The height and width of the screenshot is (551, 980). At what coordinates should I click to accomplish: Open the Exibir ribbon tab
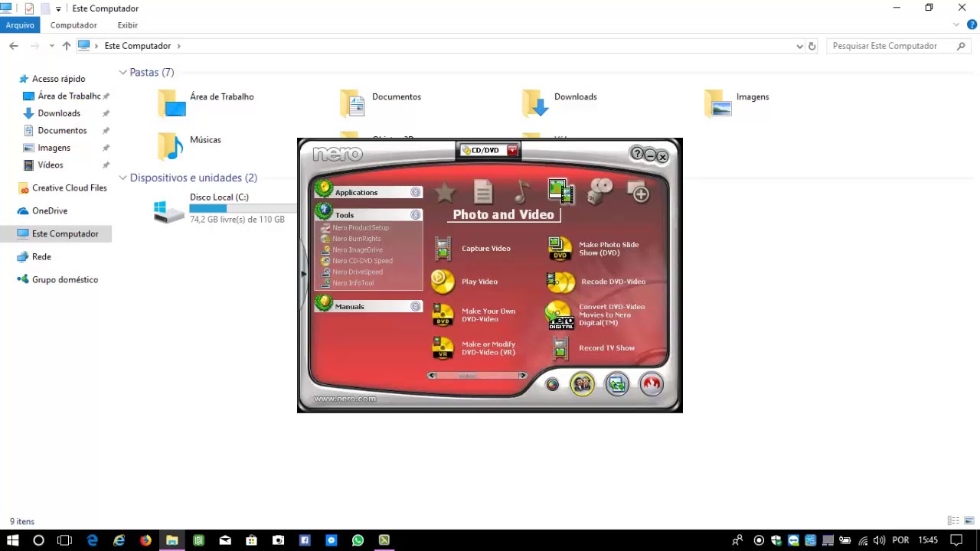click(128, 25)
